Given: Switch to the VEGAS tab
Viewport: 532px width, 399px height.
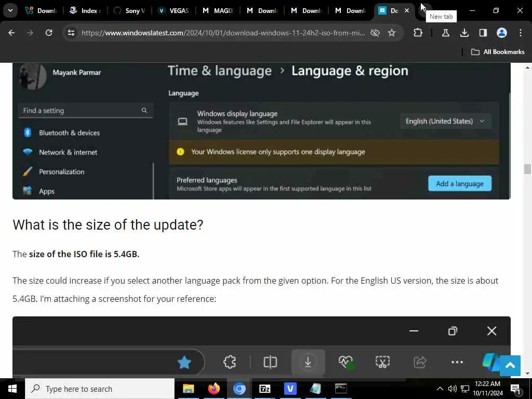Looking at the screenshot, I should tap(174, 10).
